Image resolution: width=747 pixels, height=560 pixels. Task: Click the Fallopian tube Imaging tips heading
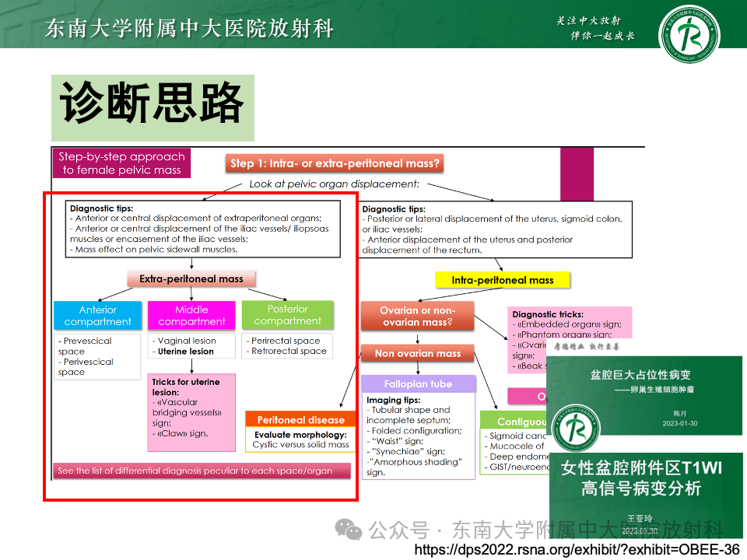pyautogui.click(x=394, y=400)
